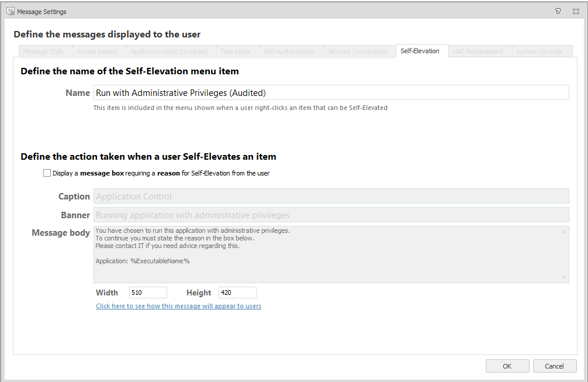Enable the message box requiring a reason checkbox
This screenshot has height=382, width=588.
47,173
